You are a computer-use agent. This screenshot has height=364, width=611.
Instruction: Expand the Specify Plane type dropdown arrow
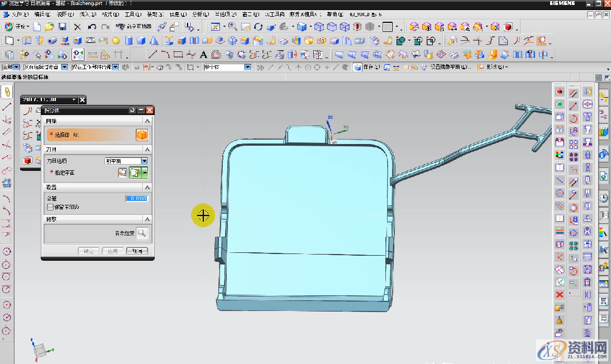click(145, 173)
